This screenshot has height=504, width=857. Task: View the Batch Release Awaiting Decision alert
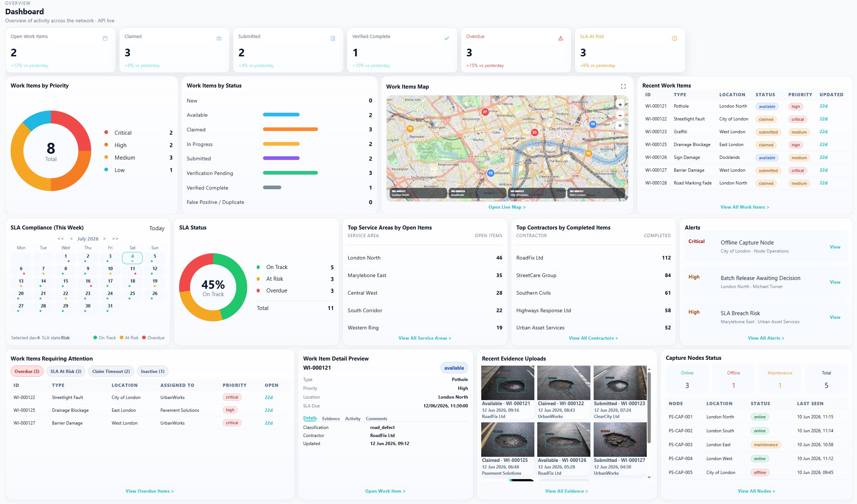coord(835,282)
